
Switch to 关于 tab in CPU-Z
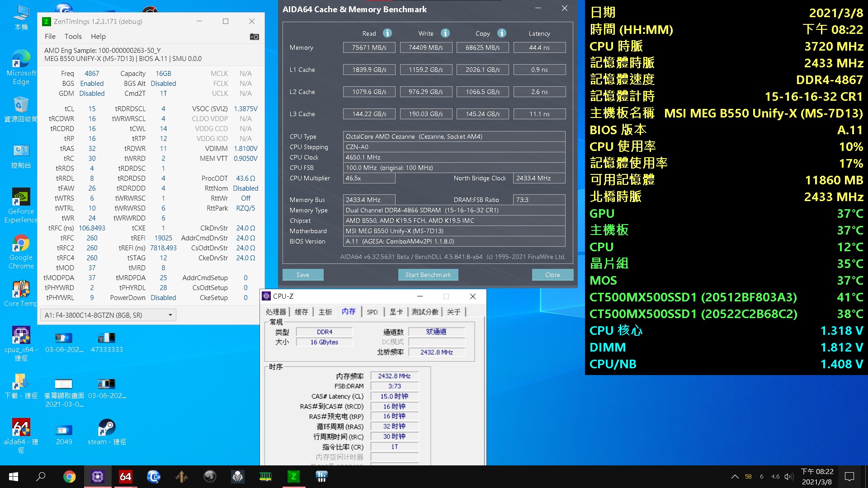[453, 312]
